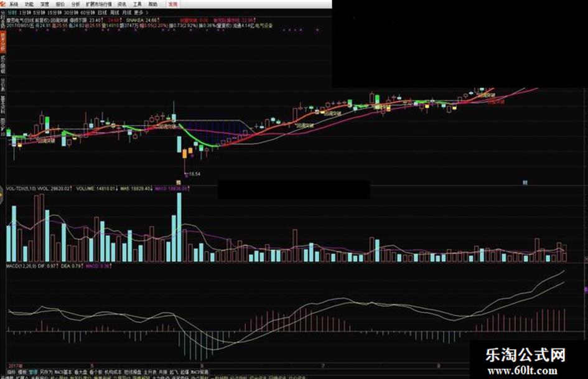Click the 模板 tab at bottom
Viewport: 588px width, 379px height.
pos(22,372)
